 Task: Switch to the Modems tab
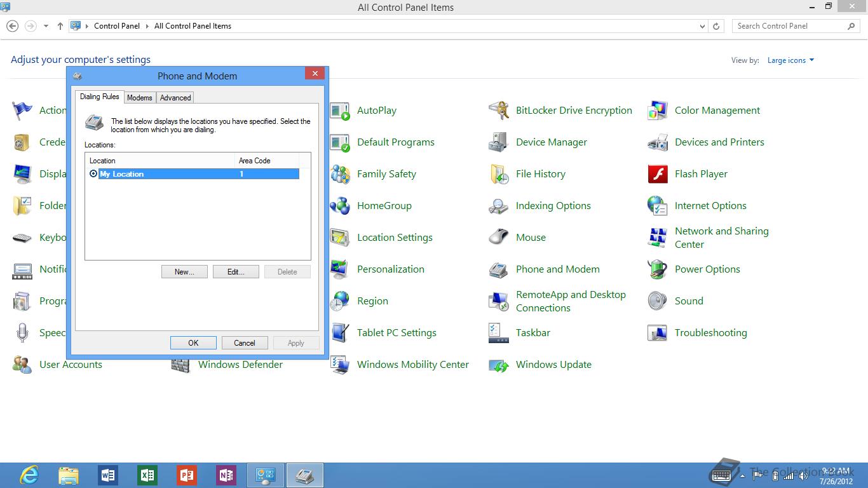click(x=139, y=98)
